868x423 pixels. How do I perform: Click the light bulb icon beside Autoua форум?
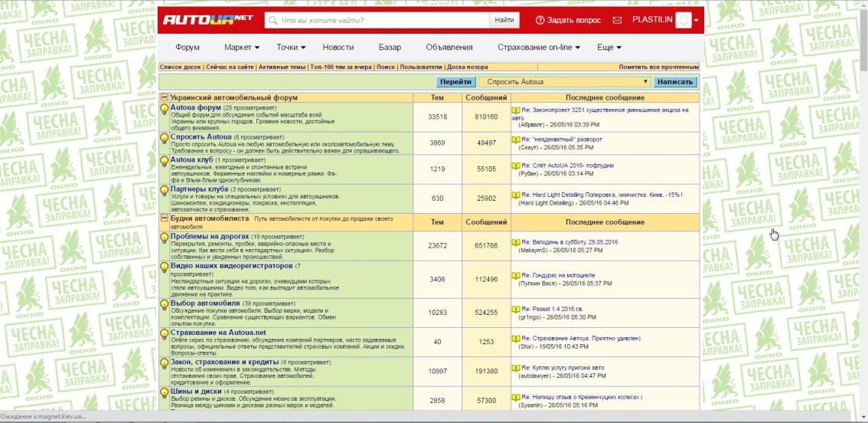pos(164,109)
